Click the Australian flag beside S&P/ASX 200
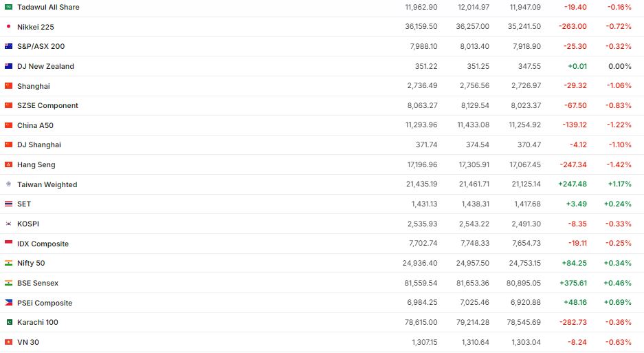 [8, 46]
